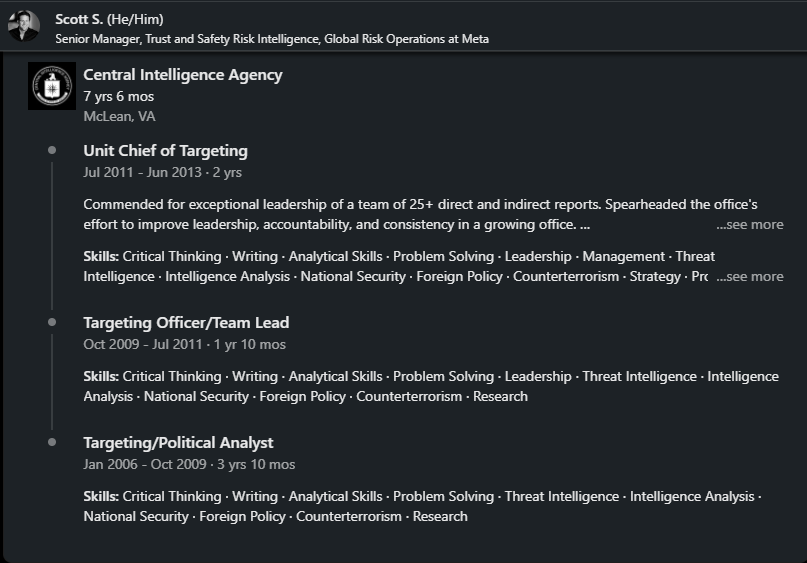Click the CIA seal logo
This screenshot has height=563, width=807.
52,86
